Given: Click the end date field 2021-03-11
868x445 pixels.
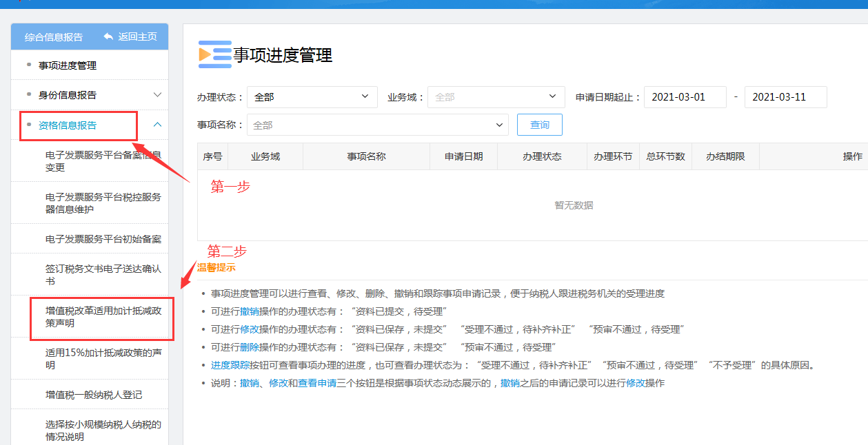Looking at the screenshot, I should coord(785,97).
